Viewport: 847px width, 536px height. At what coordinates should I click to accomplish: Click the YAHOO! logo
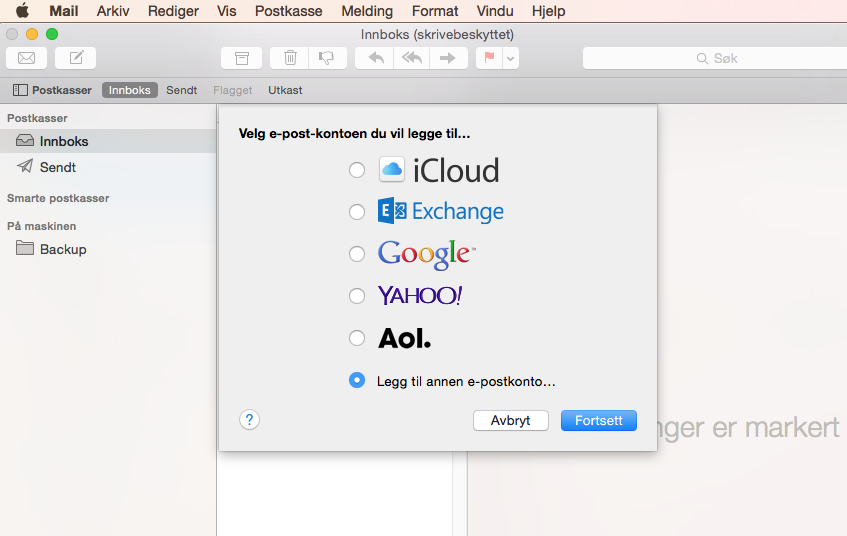tap(420, 296)
